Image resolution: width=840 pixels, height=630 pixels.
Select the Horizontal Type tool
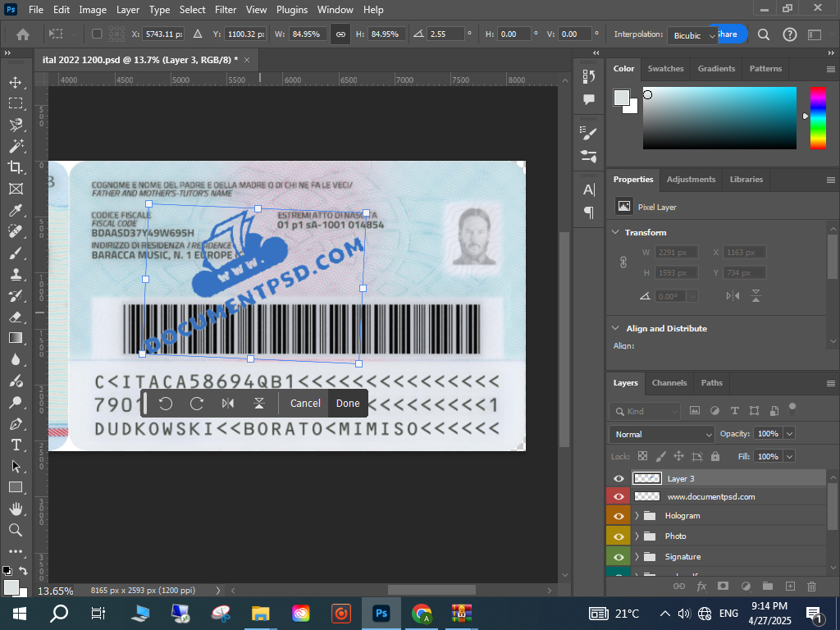tap(16, 445)
